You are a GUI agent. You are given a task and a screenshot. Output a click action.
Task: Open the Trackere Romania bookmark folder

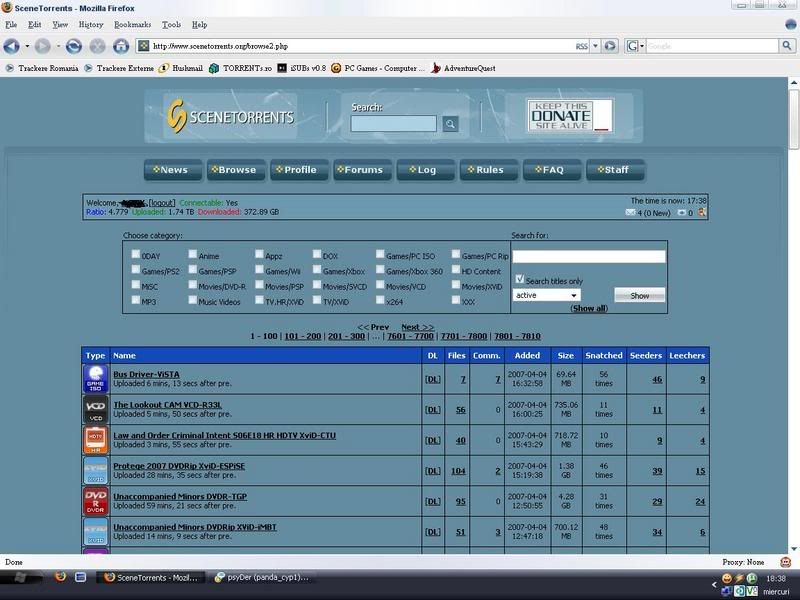tap(42, 68)
